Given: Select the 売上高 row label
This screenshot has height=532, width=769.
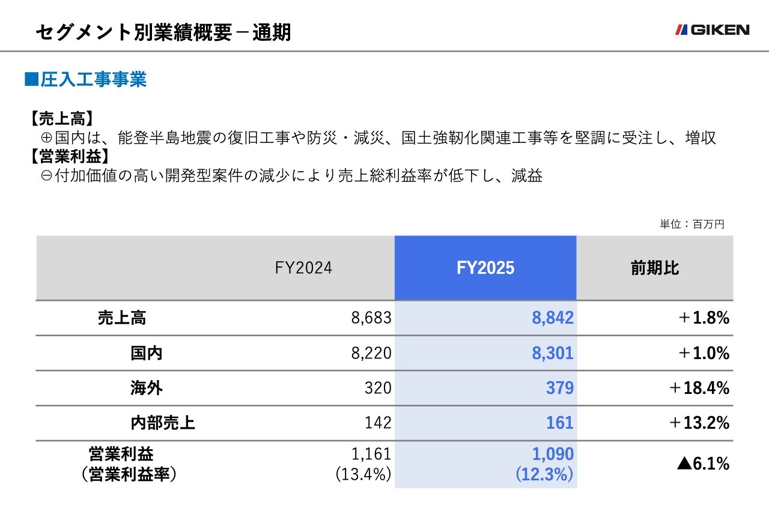Looking at the screenshot, I should click(x=122, y=318).
